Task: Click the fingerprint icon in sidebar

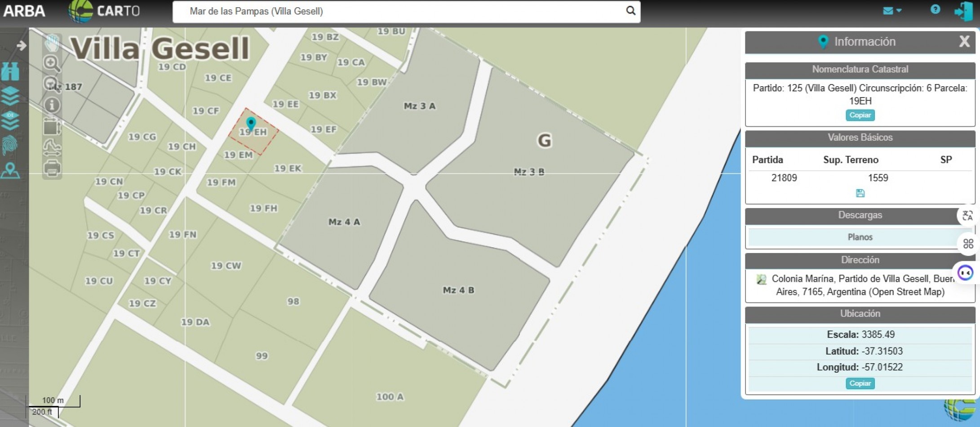Action: coord(10,146)
